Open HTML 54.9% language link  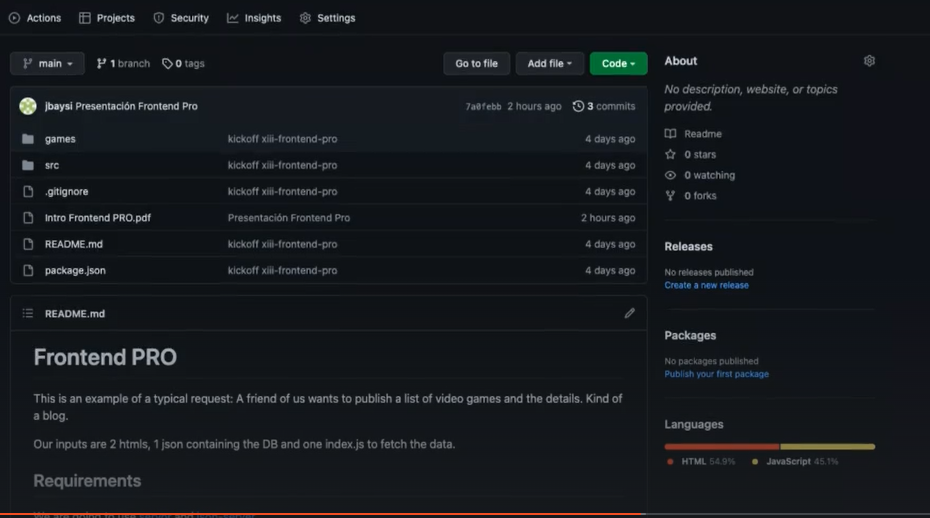[701, 462]
